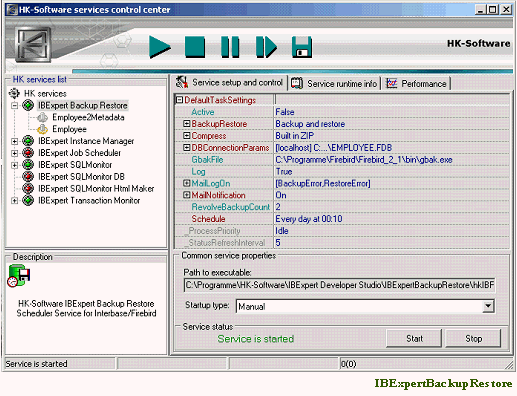This screenshot has width=517, height=396.
Task: Expand the IBExpert SQLMonitor node
Action: [15, 165]
